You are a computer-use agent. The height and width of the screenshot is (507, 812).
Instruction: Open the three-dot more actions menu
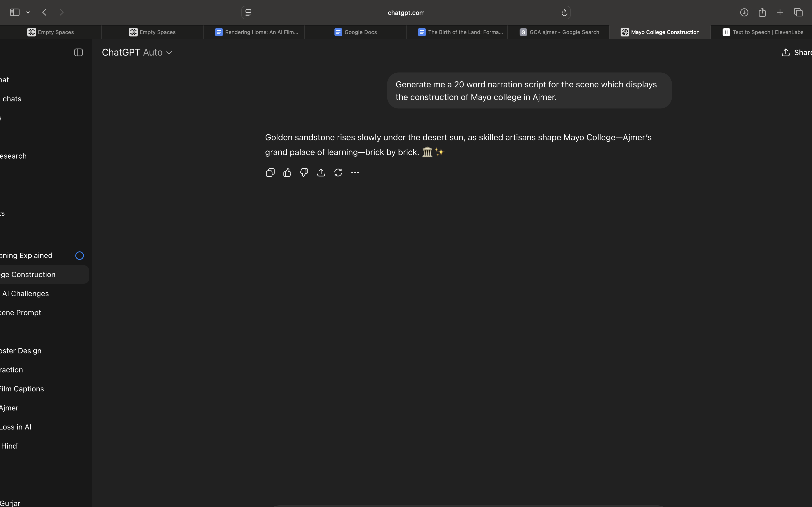coord(355,173)
